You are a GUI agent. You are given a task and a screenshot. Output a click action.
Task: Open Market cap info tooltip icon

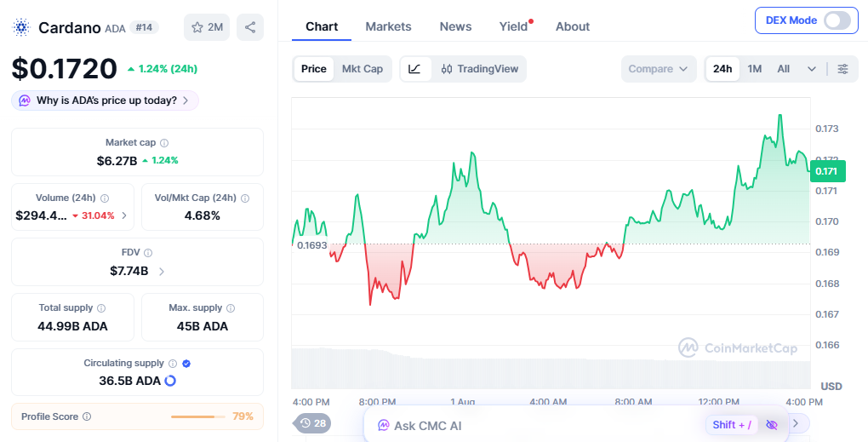164,143
